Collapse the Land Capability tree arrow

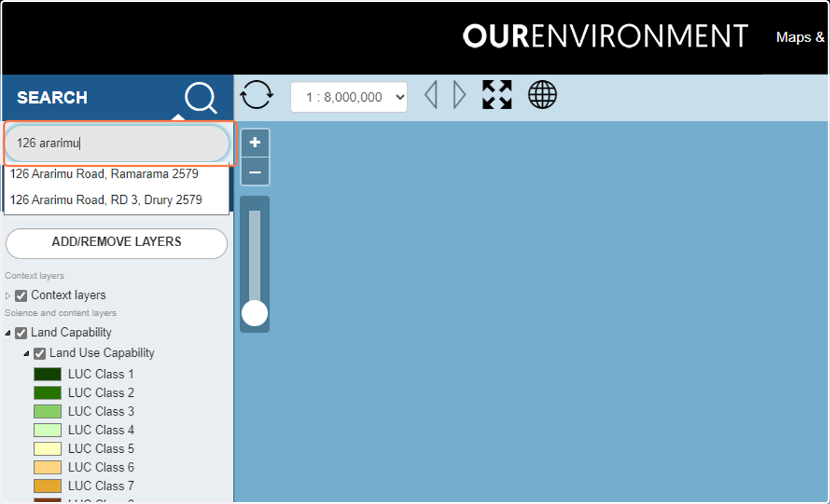8,333
